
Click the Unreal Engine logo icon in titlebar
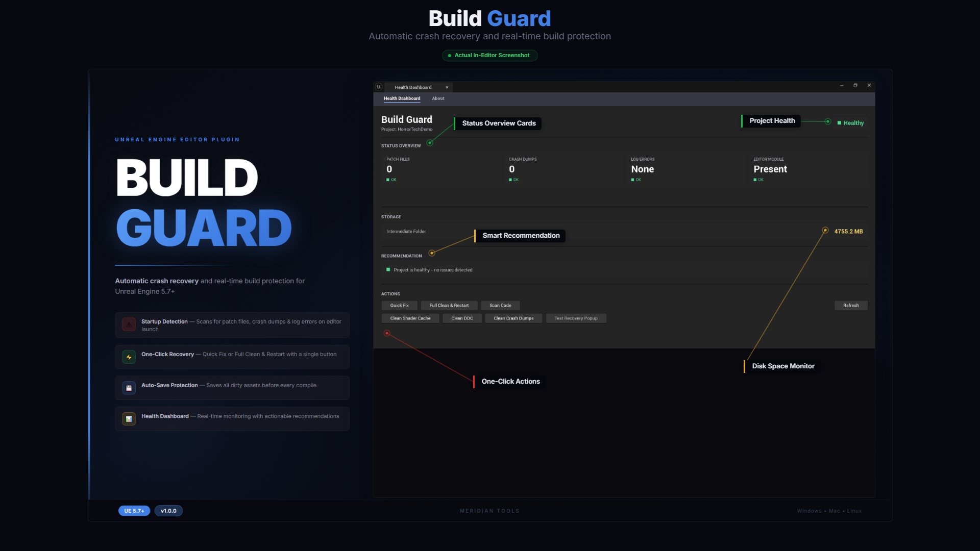pyautogui.click(x=379, y=87)
